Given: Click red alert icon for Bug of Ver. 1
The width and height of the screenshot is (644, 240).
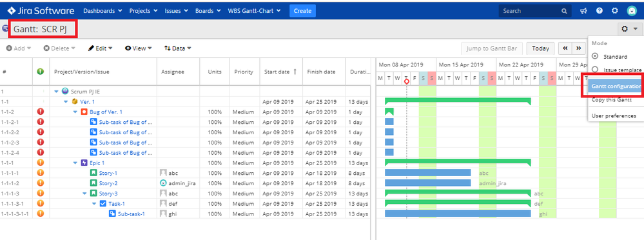Looking at the screenshot, I should (40, 112).
